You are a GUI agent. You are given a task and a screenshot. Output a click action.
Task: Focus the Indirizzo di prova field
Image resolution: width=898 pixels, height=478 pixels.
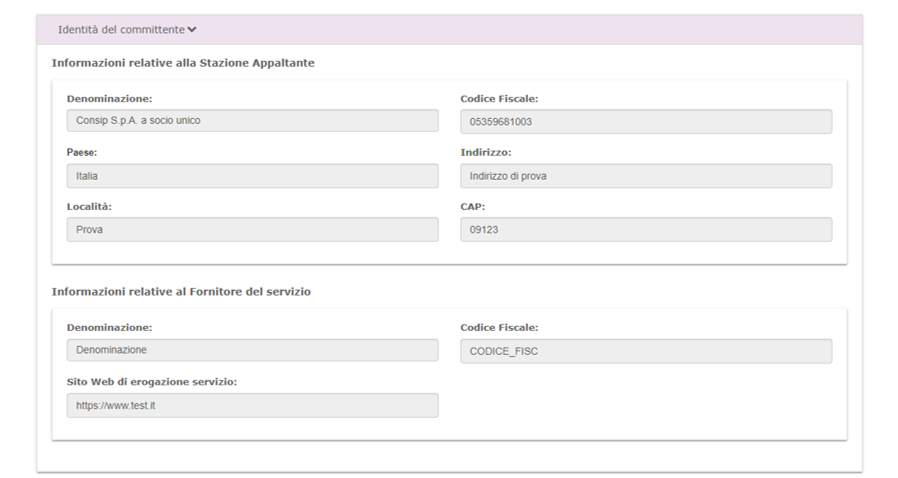[645, 176]
